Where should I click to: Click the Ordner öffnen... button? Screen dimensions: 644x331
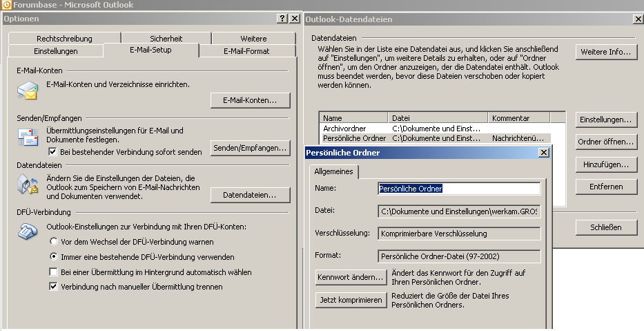point(606,142)
